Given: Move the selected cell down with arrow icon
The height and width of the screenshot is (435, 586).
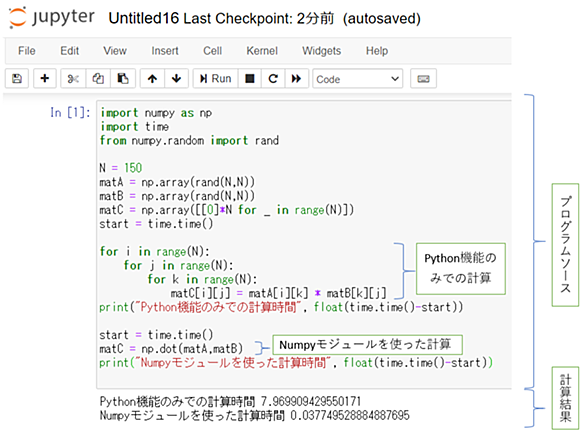Looking at the screenshot, I should tap(176, 78).
